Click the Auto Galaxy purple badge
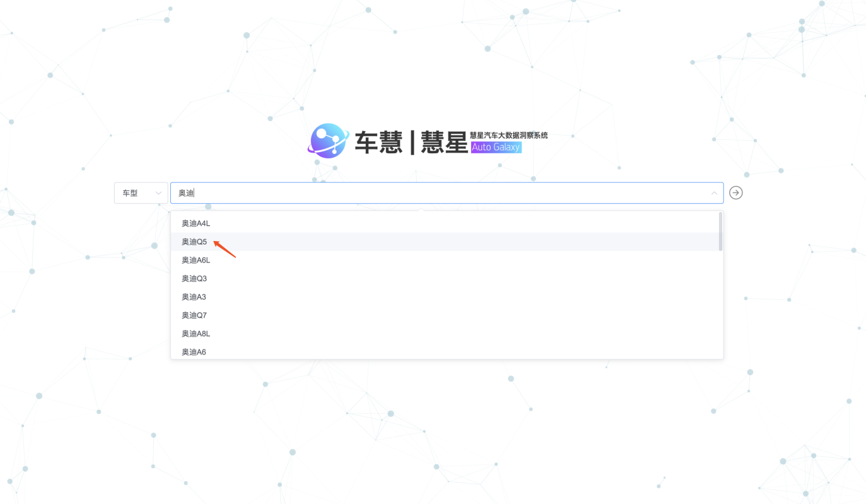 (496, 147)
